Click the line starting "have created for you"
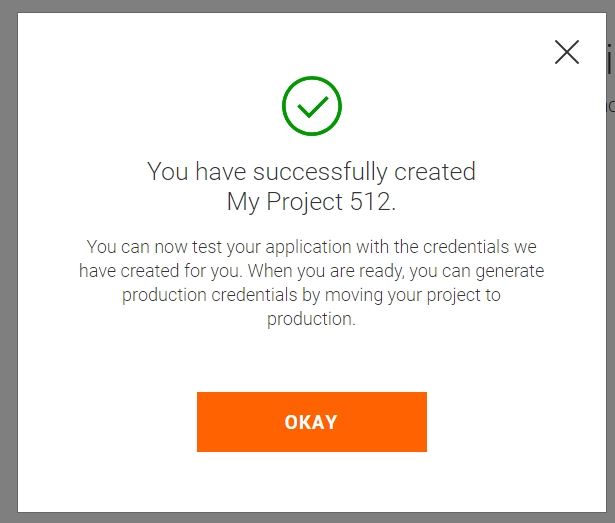615x523 pixels. 311,271
